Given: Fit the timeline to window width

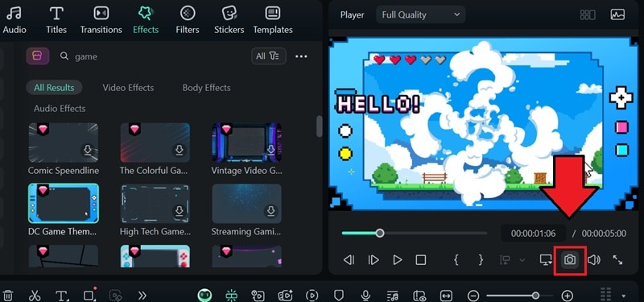Looking at the screenshot, I should coord(446,296).
